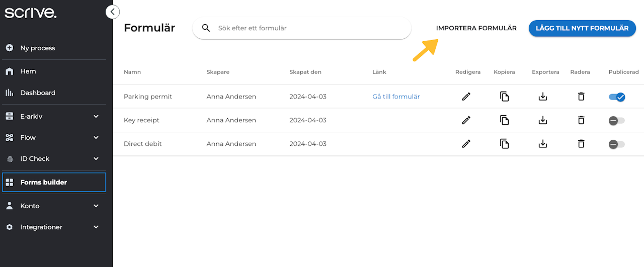The image size is (644, 267).
Task: Expand the Flow menu chevron
Action: pos(96,137)
